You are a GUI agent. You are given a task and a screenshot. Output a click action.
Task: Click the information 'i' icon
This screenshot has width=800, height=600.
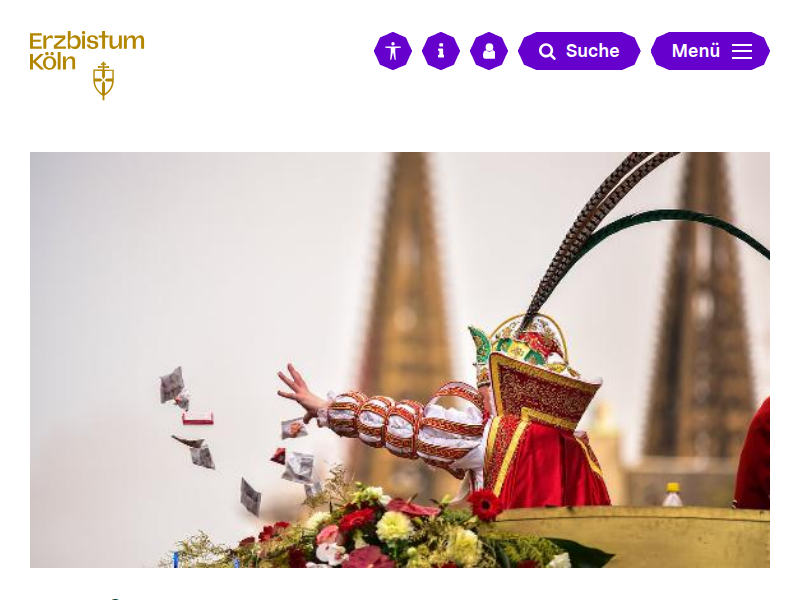(x=441, y=51)
